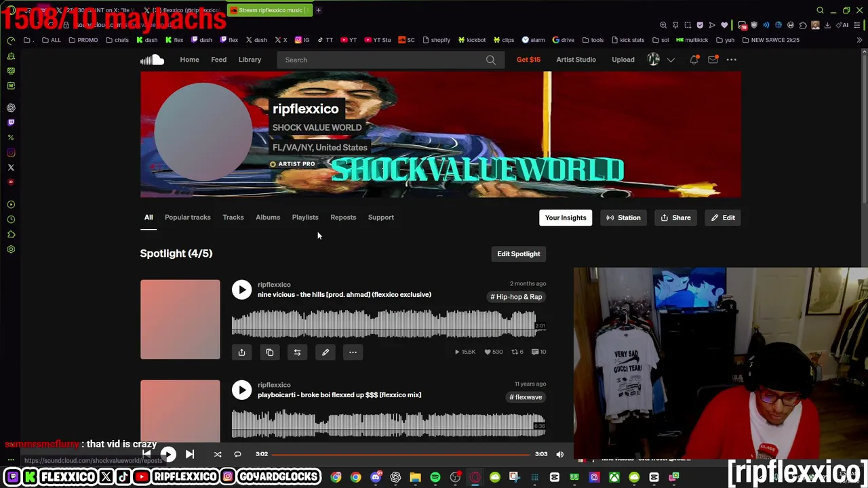This screenshot has height=488, width=868.
Task: Play nine vicious - the hills track
Action: click(x=241, y=289)
